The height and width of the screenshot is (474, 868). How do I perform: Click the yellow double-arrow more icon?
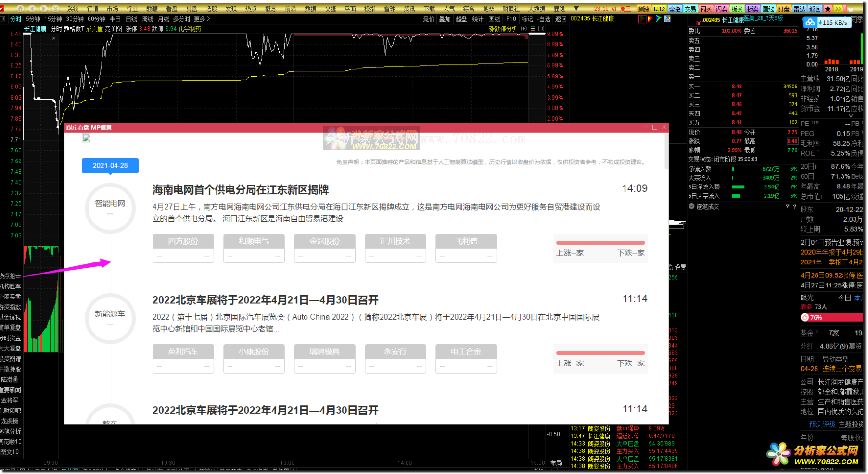coord(838,9)
